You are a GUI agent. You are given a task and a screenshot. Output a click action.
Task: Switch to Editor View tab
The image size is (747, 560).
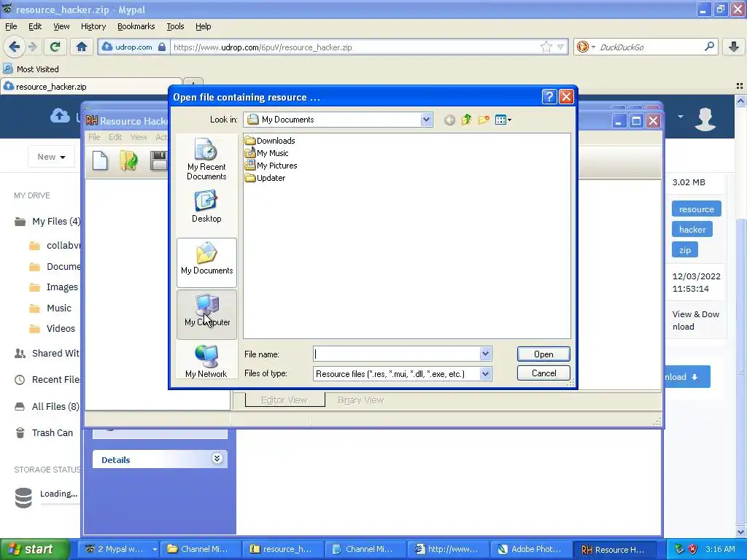point(285,400)
